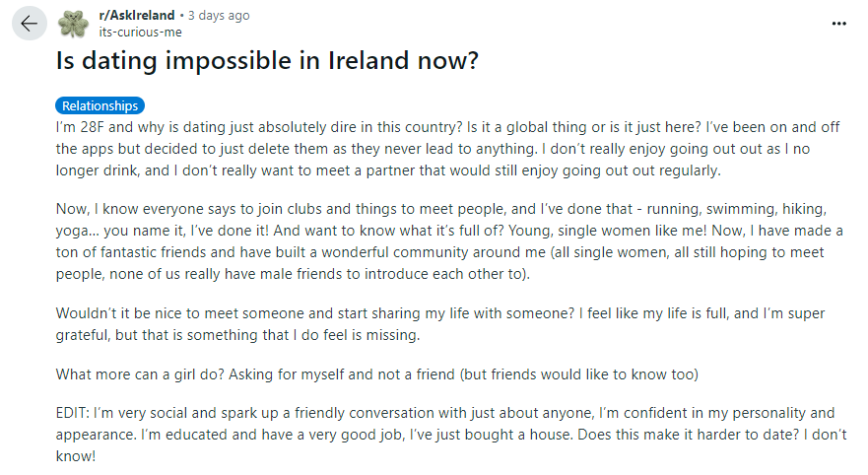This screenshot has height=475, width=868.
Task: Open the r/AskIreland subreddit link
Action: pyautogui.click(x=135, y=15)
